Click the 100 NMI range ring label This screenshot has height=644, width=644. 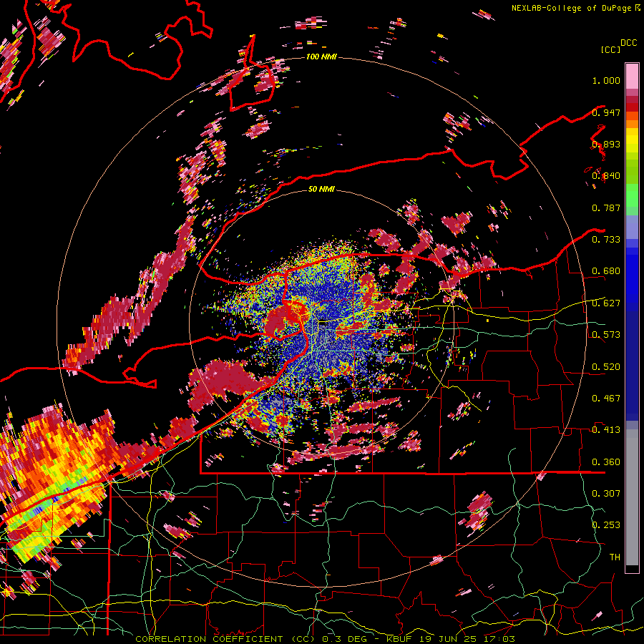click(321, 57)
